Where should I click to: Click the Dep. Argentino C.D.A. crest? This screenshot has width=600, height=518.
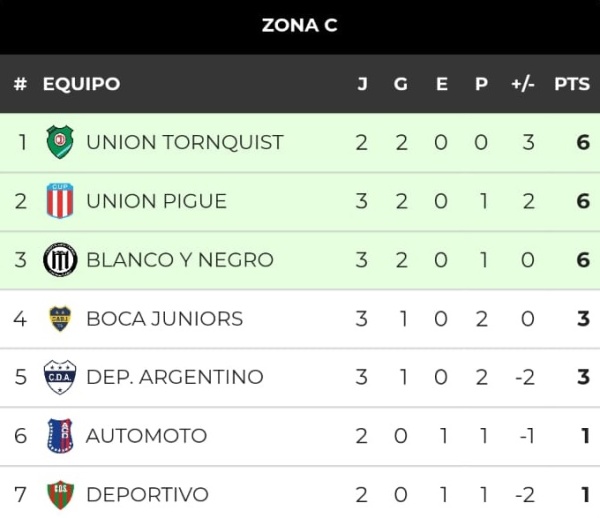60,377
